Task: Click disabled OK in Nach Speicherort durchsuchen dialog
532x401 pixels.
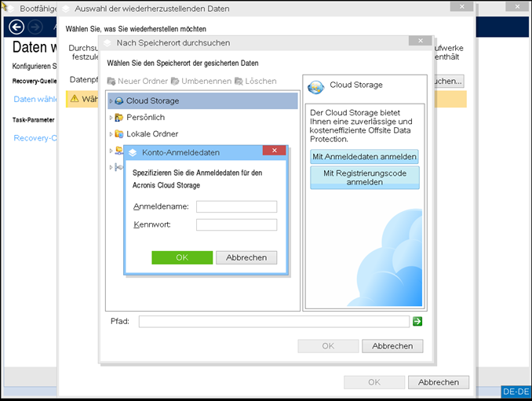Action: 328,346
